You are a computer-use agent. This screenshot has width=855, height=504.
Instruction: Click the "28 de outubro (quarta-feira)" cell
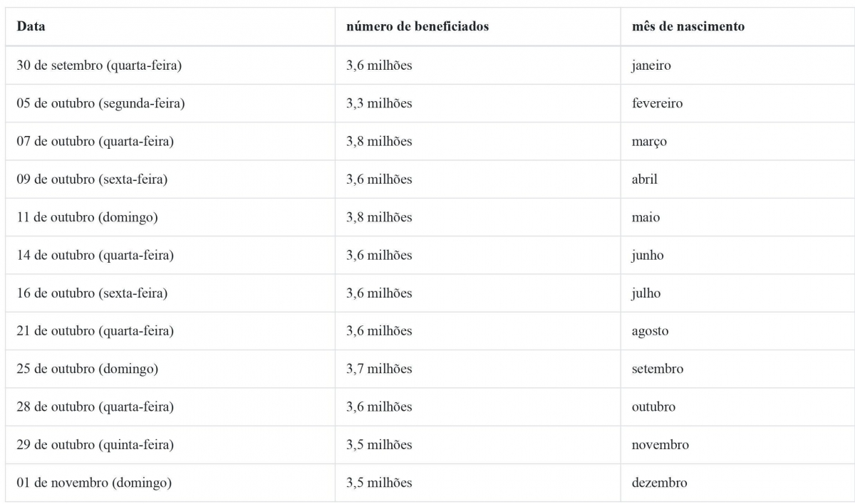pyautogui.click(x=95, y=407)
